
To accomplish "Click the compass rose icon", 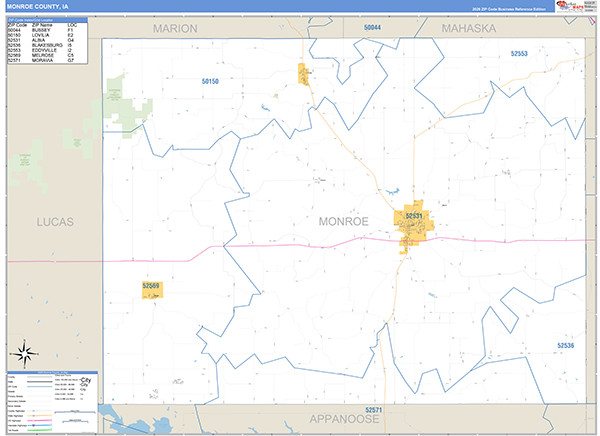I will [x=24, y=354].
